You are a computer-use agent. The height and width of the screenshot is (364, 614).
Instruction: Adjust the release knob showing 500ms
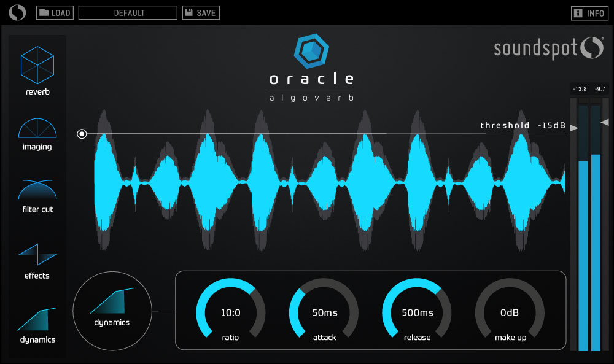(417, 309)
